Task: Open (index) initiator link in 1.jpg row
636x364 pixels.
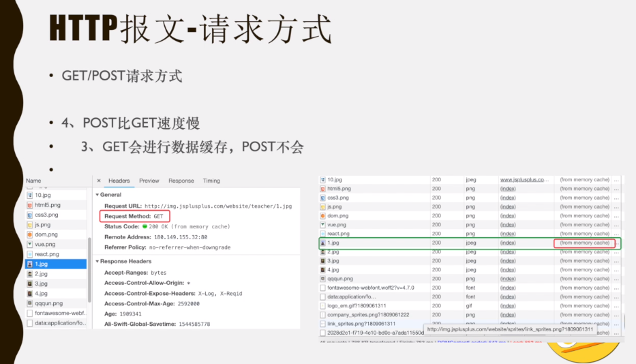Action: click(x=508, y=243)
